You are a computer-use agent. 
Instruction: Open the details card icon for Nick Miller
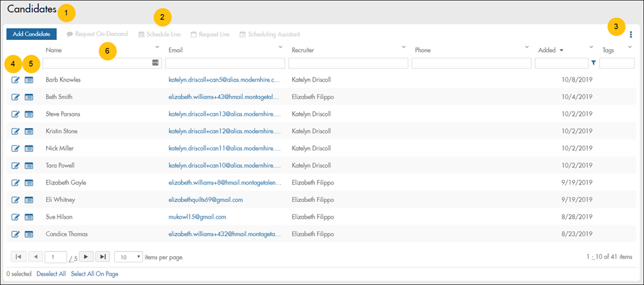point(29,148)
